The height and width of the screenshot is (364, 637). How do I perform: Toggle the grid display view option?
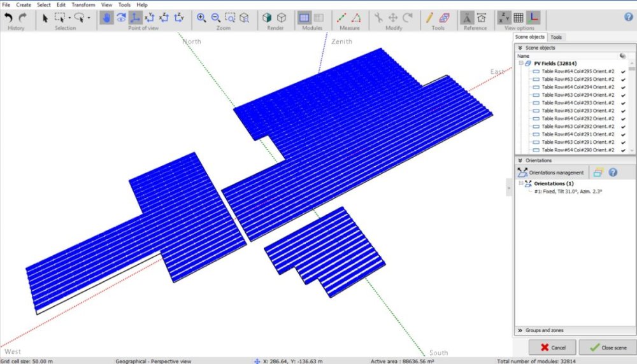pyautogui.click(x=519, y=18)
